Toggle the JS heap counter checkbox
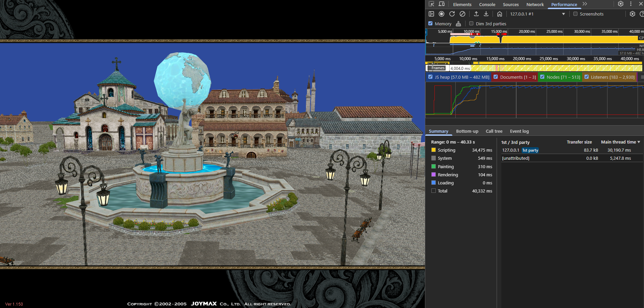 (x=430, y=77)
